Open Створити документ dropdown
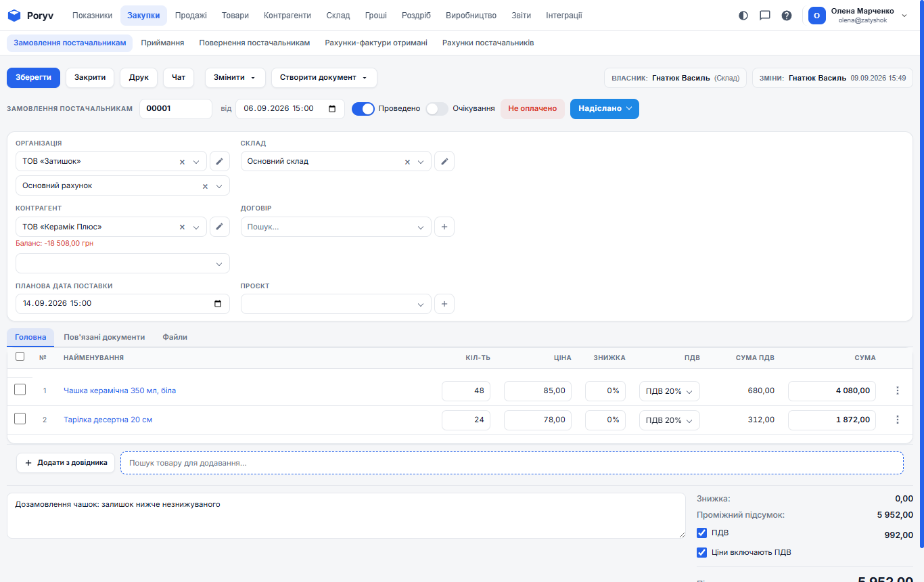924x582 pixels. [x=324, y=78]
